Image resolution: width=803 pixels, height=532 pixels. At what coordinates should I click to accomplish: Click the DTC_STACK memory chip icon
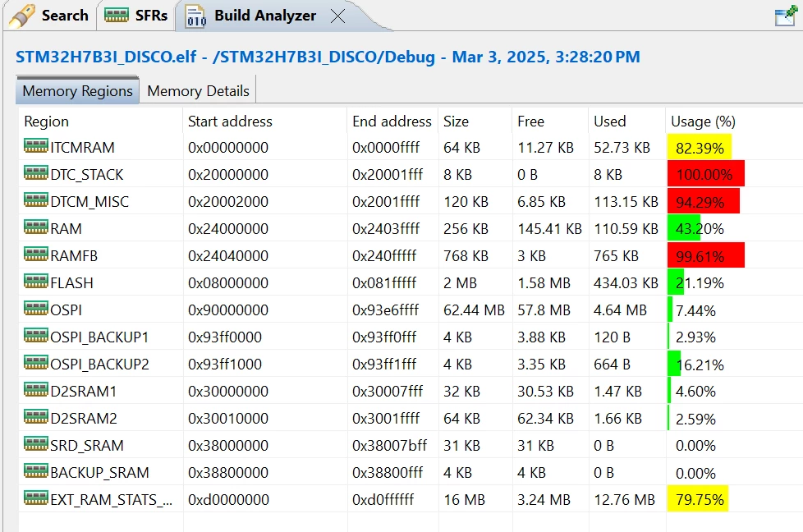(36, 173)
